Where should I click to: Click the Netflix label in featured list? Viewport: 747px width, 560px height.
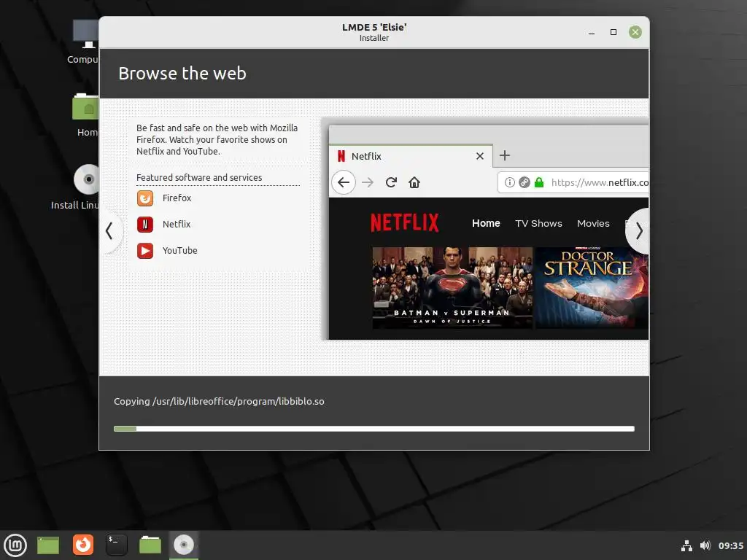click(x=177, y=225)
